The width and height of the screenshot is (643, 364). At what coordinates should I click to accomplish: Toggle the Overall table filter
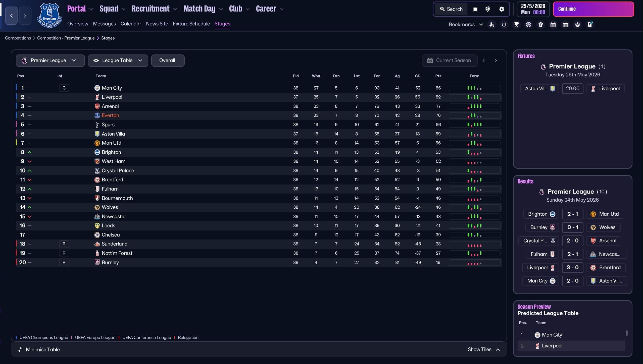pos(168,60)
